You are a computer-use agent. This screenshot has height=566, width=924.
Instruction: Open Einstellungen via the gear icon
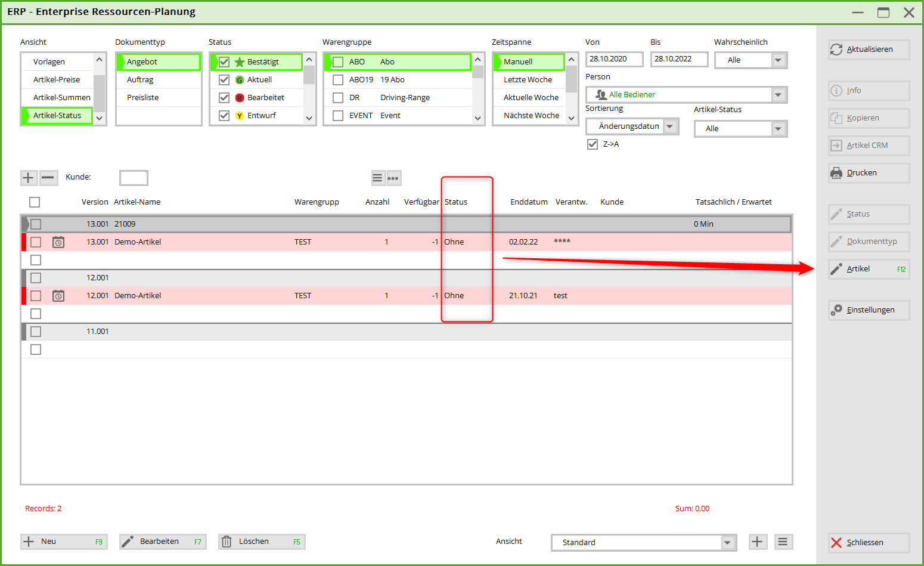(x=836, y=310)
